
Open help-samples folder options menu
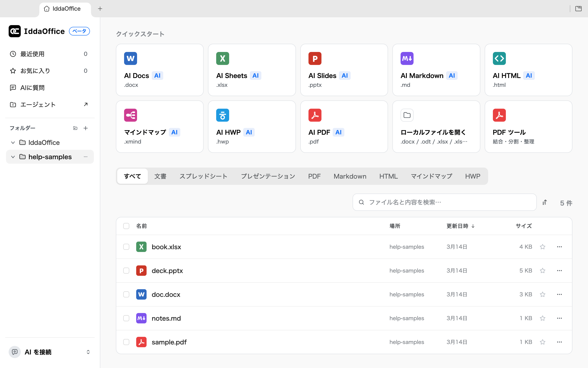point(86,157)
